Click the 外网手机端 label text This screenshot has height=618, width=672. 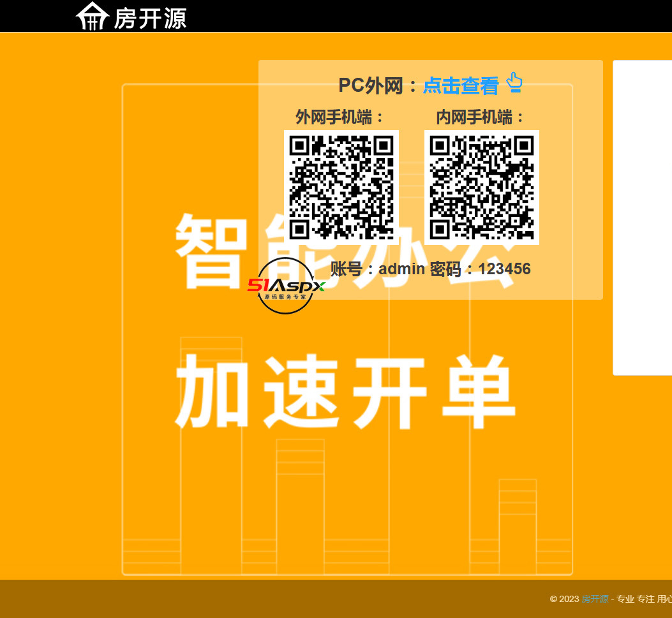pos(339,117)
